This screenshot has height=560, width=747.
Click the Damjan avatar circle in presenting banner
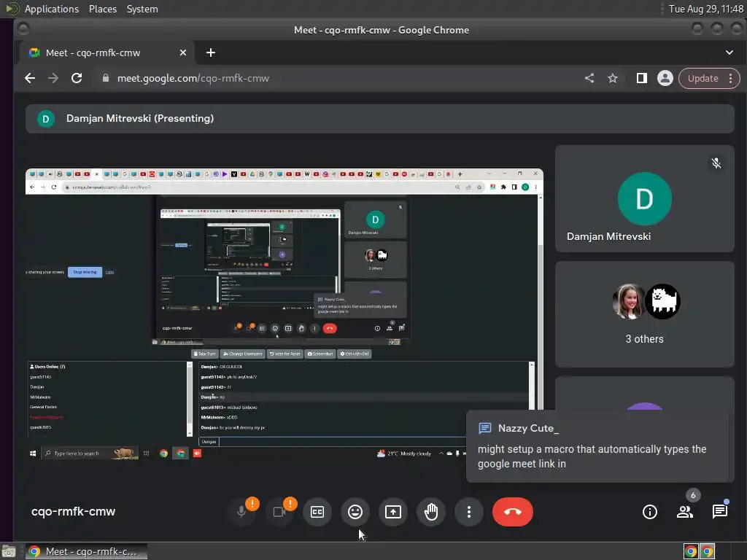click(x=46, y=119)
